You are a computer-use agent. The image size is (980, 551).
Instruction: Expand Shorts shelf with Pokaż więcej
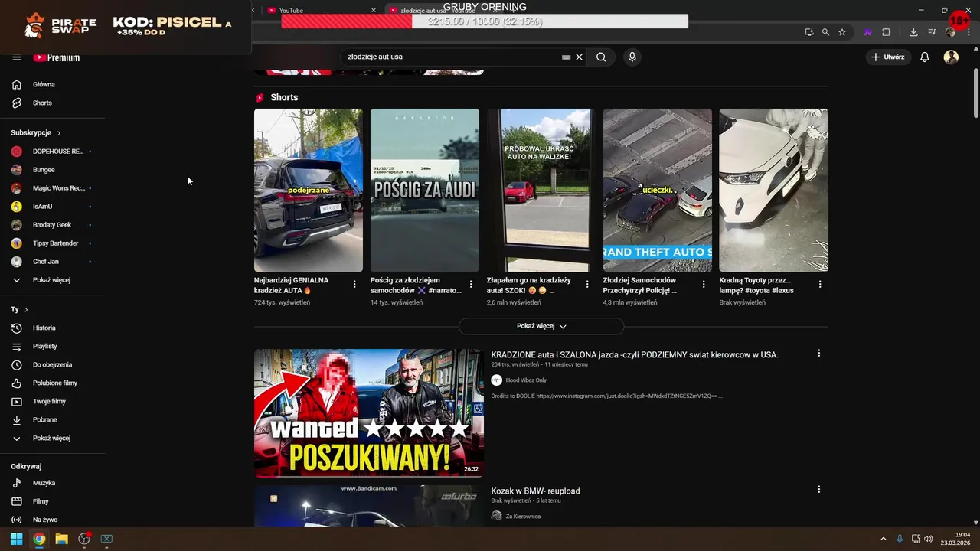(541, 326)
